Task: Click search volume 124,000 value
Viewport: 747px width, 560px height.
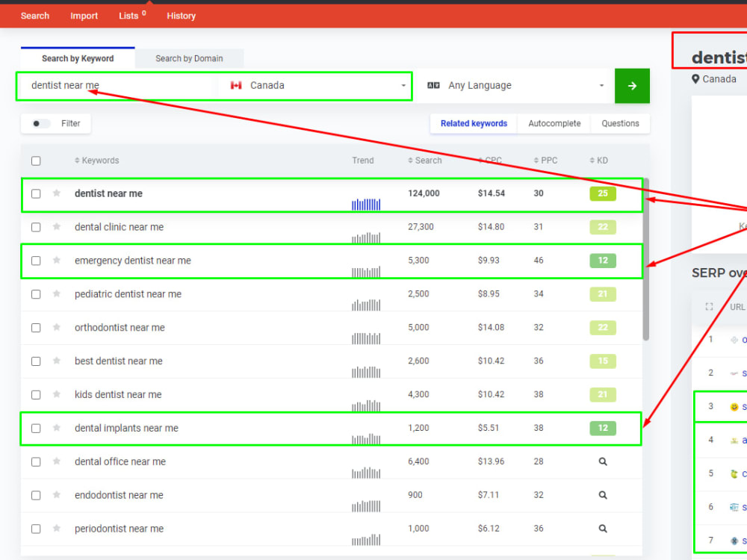Action: tap(424, 193)
